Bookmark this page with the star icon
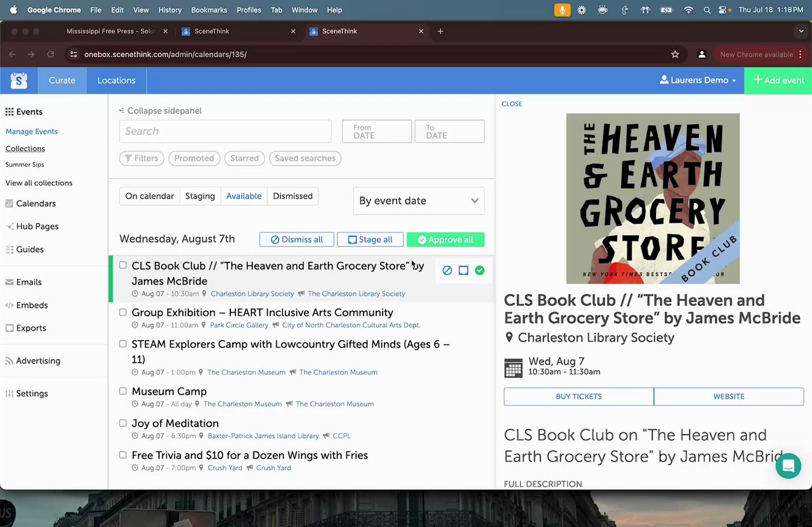The image size is (812, 527). coord(675,55)
